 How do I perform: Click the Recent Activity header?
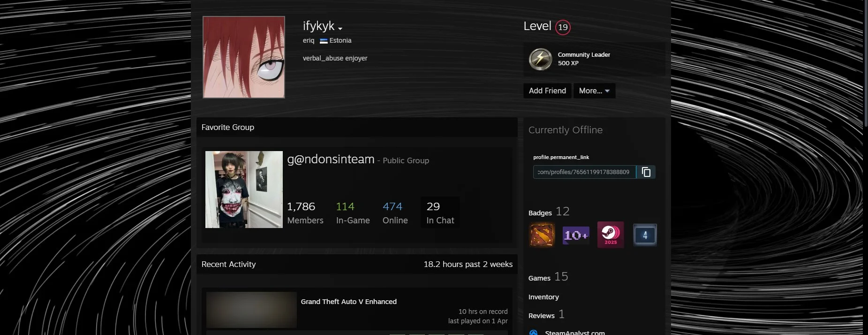tap(228, 264)
